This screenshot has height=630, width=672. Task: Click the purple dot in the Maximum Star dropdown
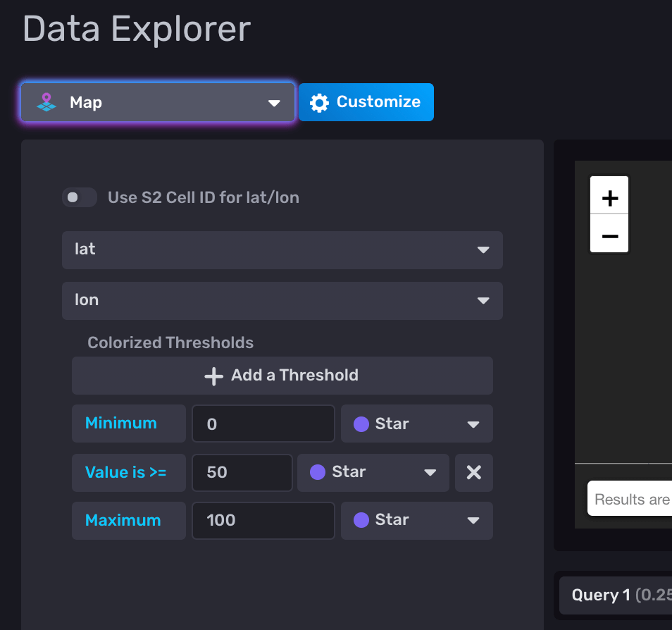click(x=362, y=520)
